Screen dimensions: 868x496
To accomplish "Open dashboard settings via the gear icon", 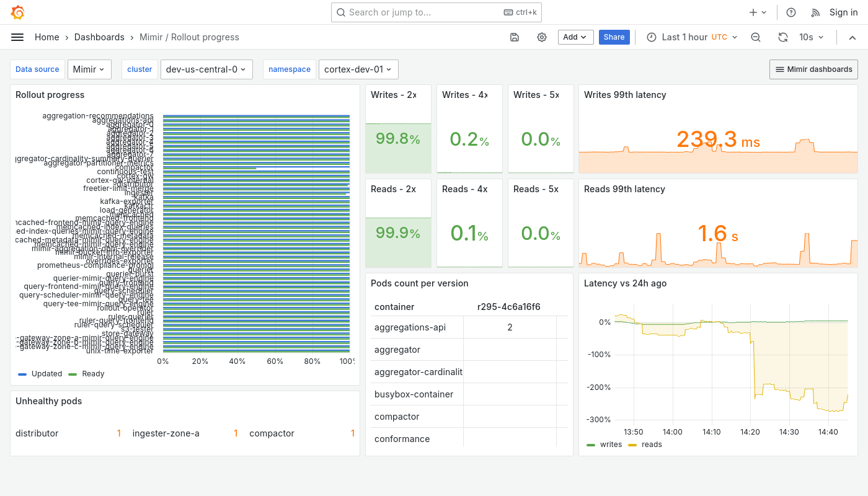I will (542, 37).
